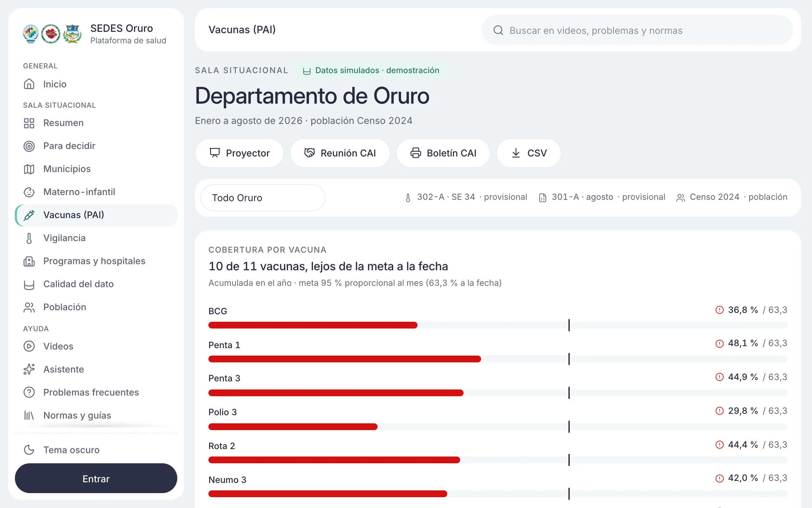
Task: Open Problemas frecuentes question icon
Action: point(29,392)
